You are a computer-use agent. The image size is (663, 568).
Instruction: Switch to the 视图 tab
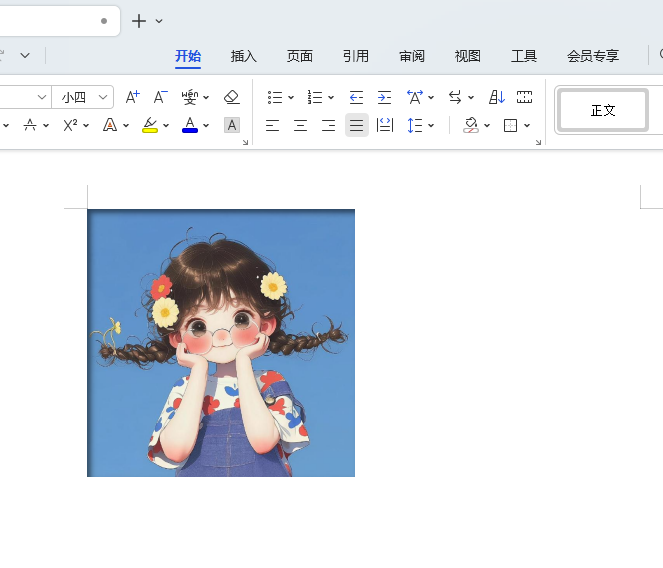point(468,56)
